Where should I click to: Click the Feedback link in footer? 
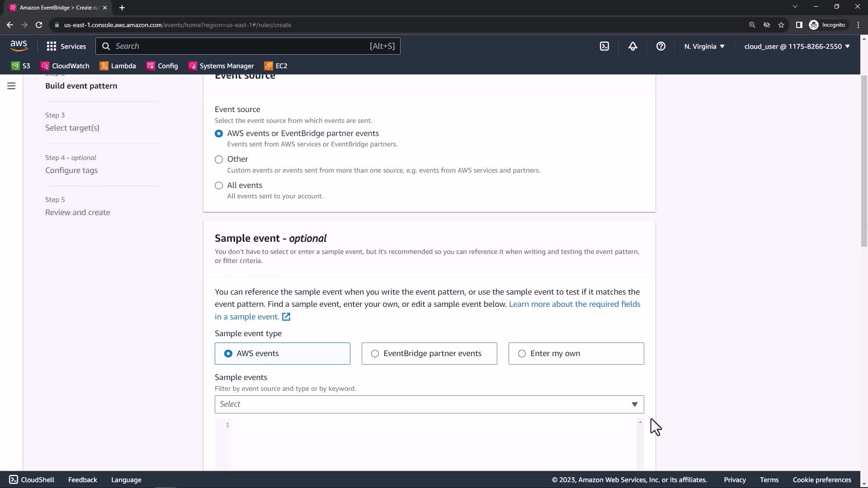tap(82, 480)
